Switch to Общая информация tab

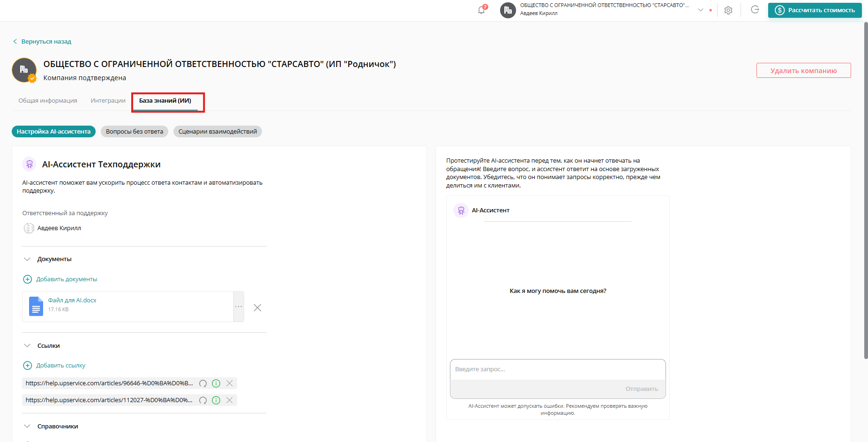click(48, 101)
